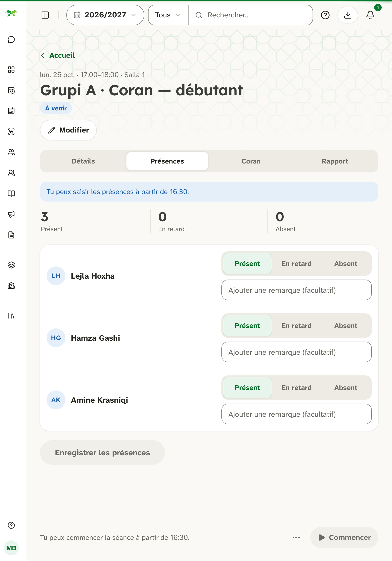Mark Lejla Hoxha as En retard

[x=296, y=264]
